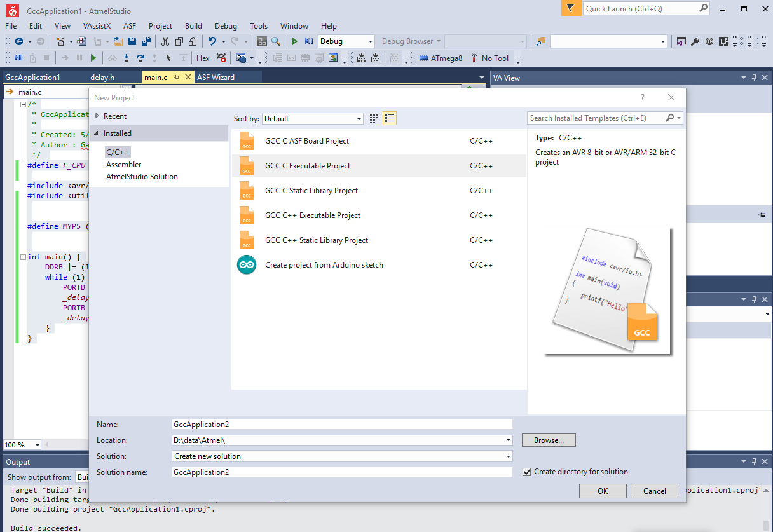Click the Solution name input field
The height and width of the screenshot is (532, 773).
point(342,472)
